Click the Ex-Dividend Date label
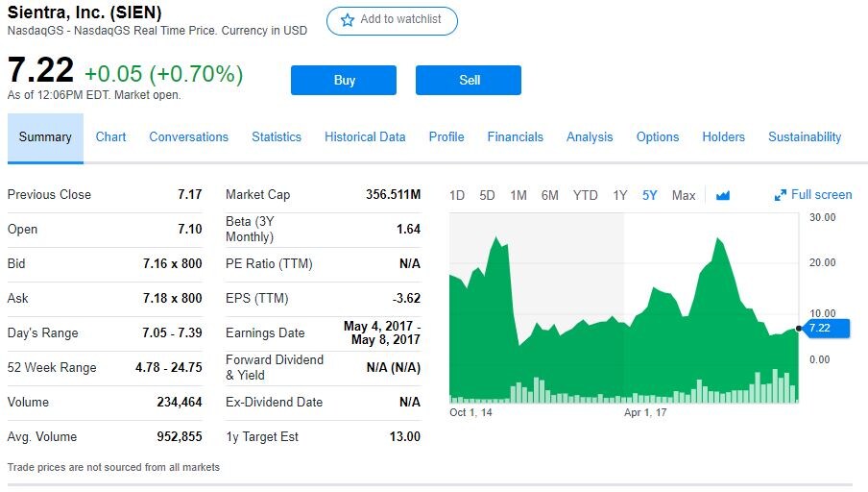Viewport: 868px width, 492px height. (274, 403)
